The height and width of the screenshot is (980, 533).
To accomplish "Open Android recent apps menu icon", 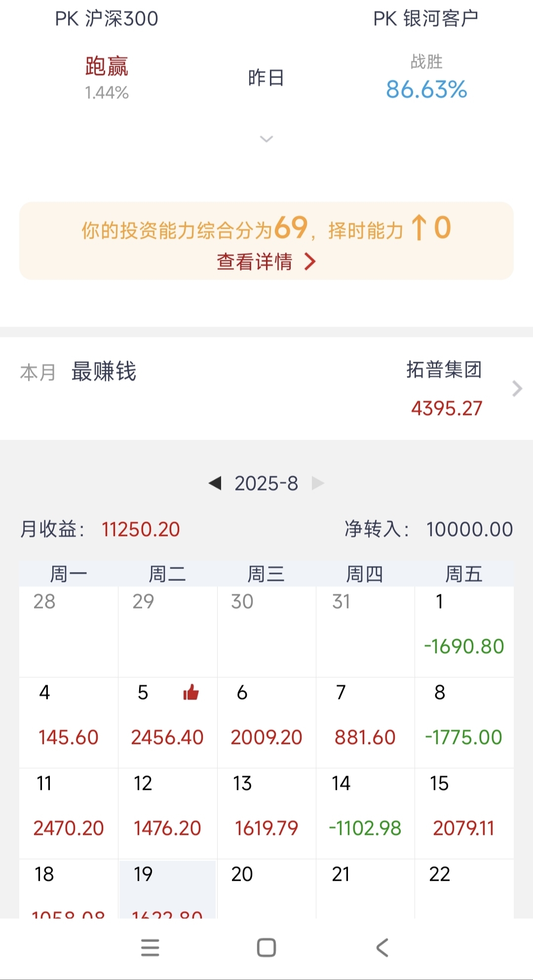I will point(150,947).
